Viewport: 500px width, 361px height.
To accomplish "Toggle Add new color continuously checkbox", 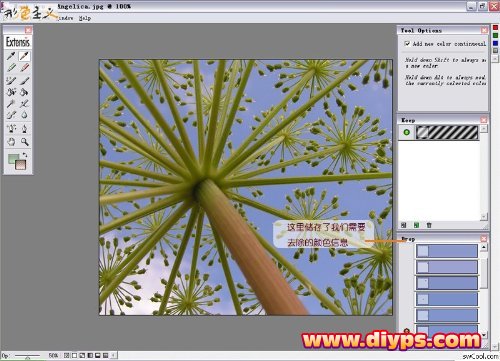I will [407, 44].
